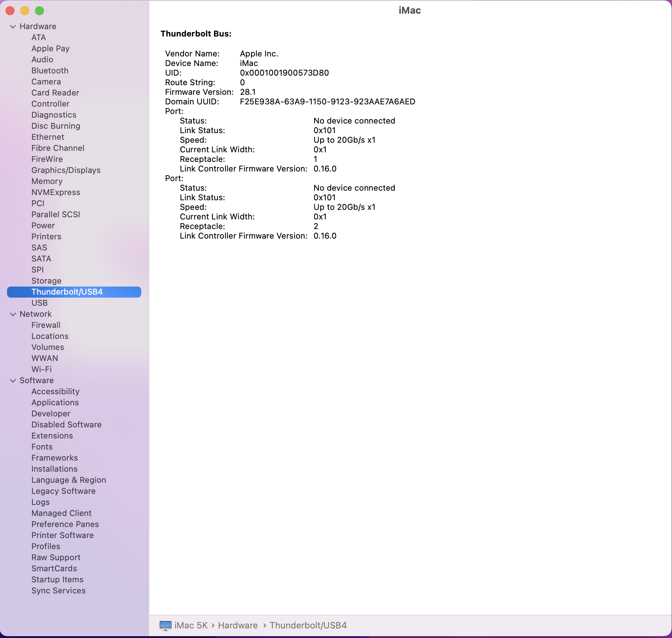This screenshot has height=638, width=672.
Task: Show Ethernet hardware details
Action: (48, 137)
